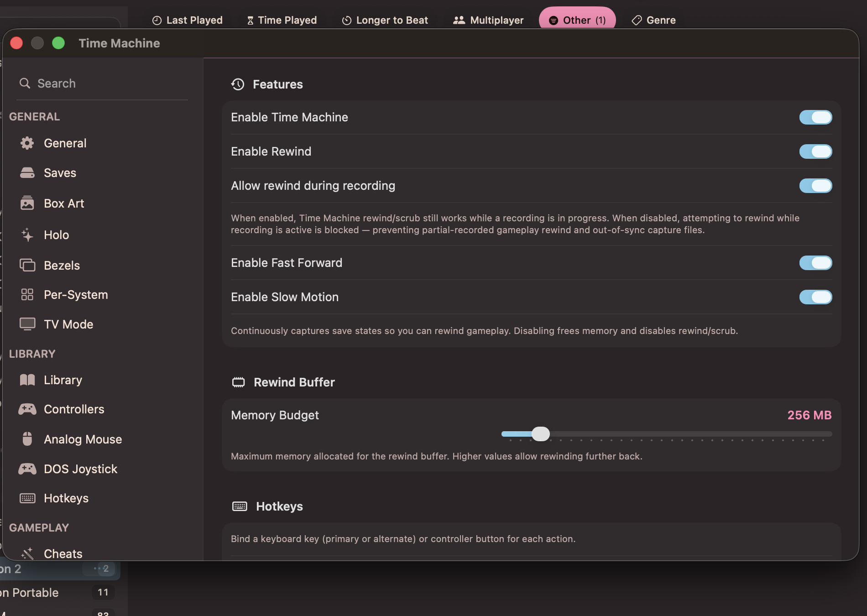Click the Multiplayer people icon

[x=459, y=20]
